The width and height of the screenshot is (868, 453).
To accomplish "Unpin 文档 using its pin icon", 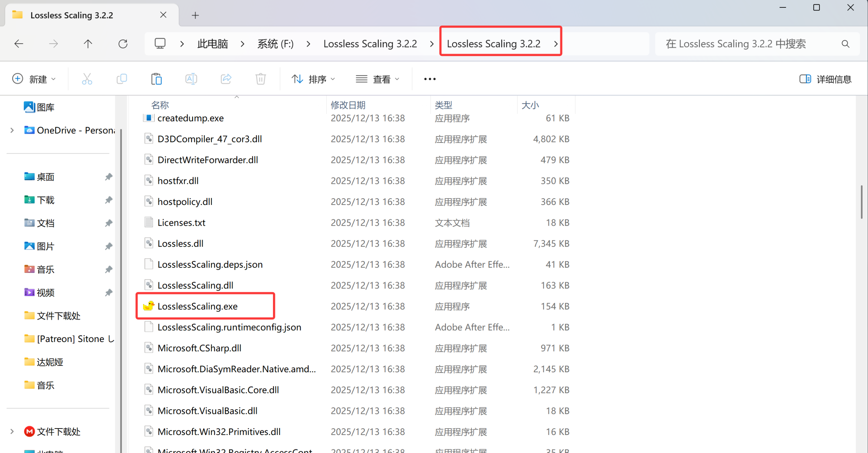I will [108, 223].
